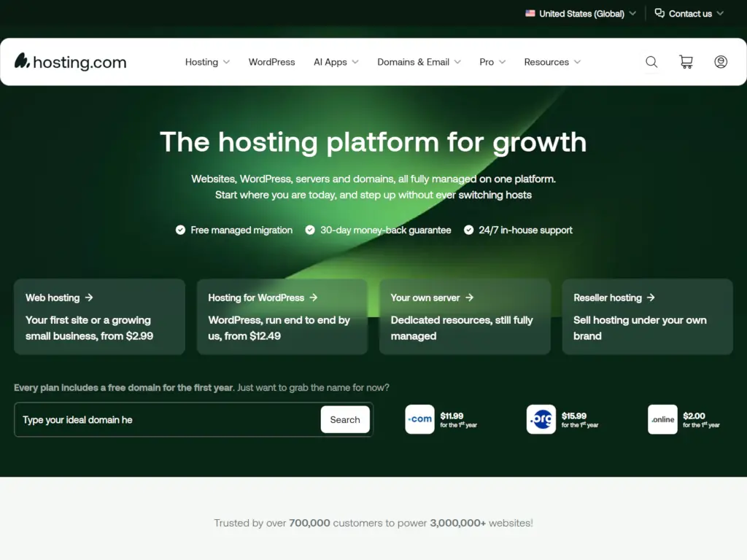Open the Resources nav item
Viewport: 747px width, 560px height.
pyautogui.click(x=546, y=62)
